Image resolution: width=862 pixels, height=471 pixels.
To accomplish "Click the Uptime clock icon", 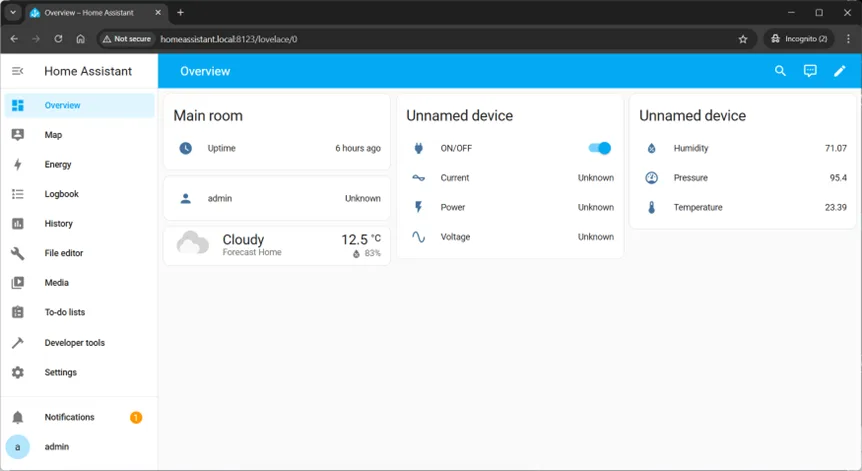I will tap(186, 148).
